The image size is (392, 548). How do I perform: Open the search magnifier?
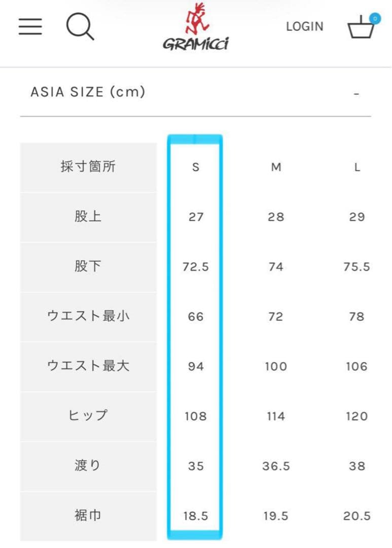coord(80,26)
